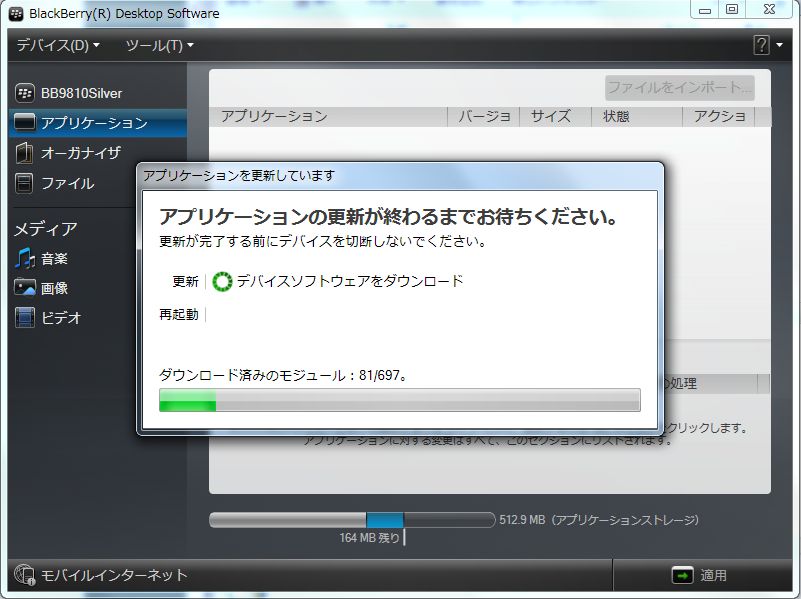Close the BlackBerry Desktop Software window
The height and width of the screenshot is (599, 801).
click(769, 10)
